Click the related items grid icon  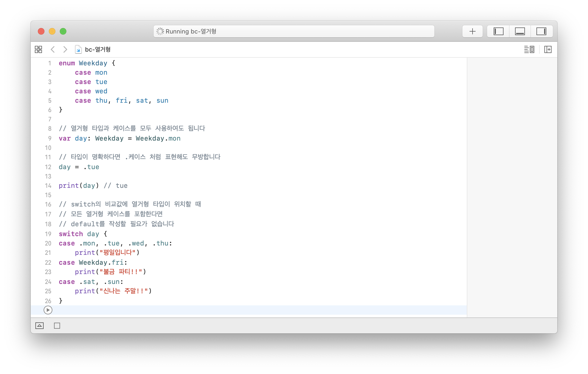pos(38,49)
